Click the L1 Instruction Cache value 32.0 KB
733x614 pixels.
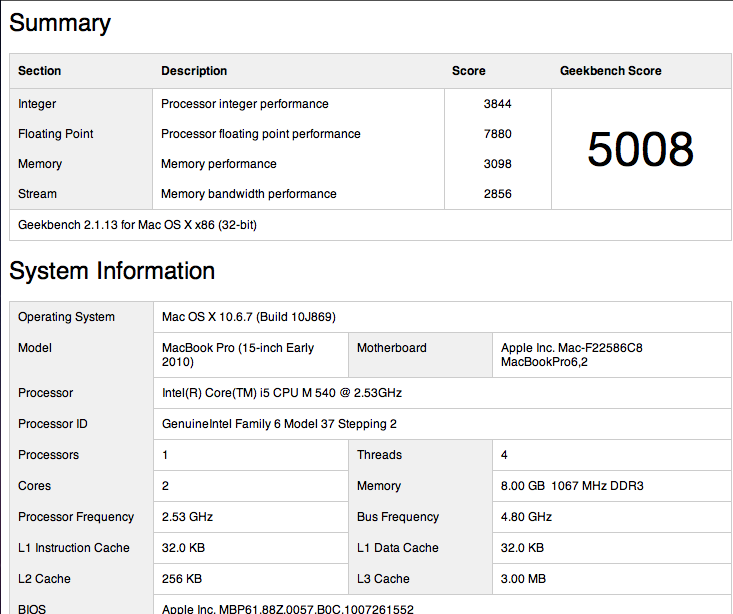pos(183,548)
